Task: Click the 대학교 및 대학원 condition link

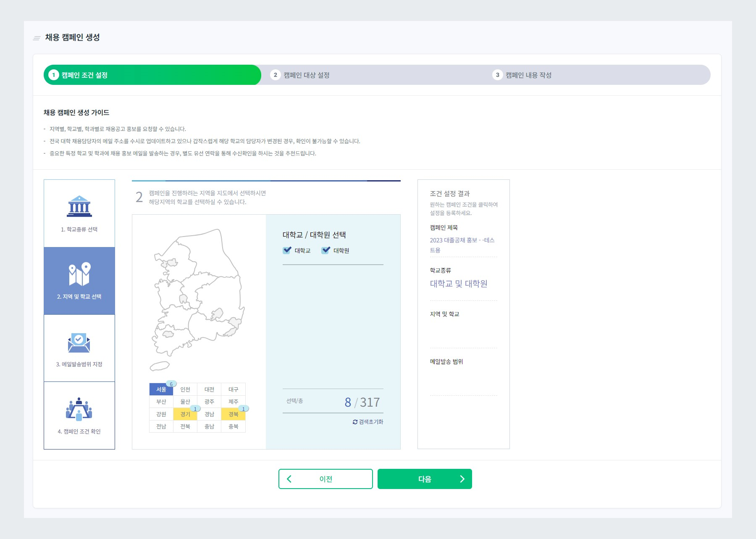Action: [459, 284]
